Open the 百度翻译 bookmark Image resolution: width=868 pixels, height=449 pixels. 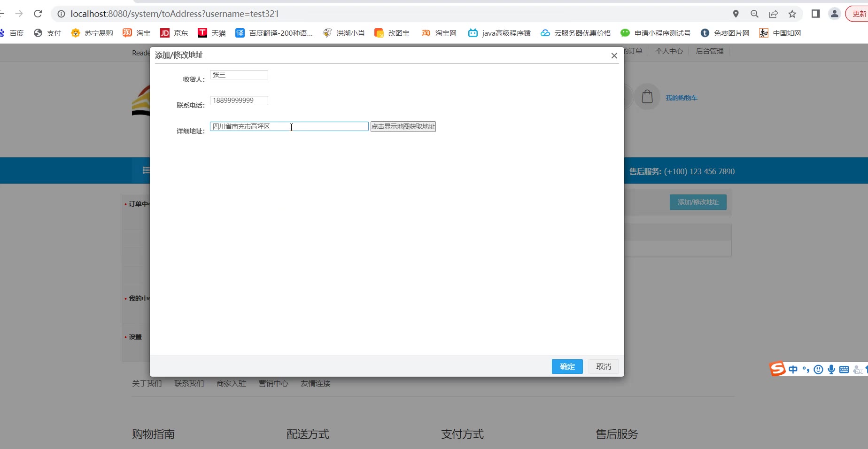[274, 33]
